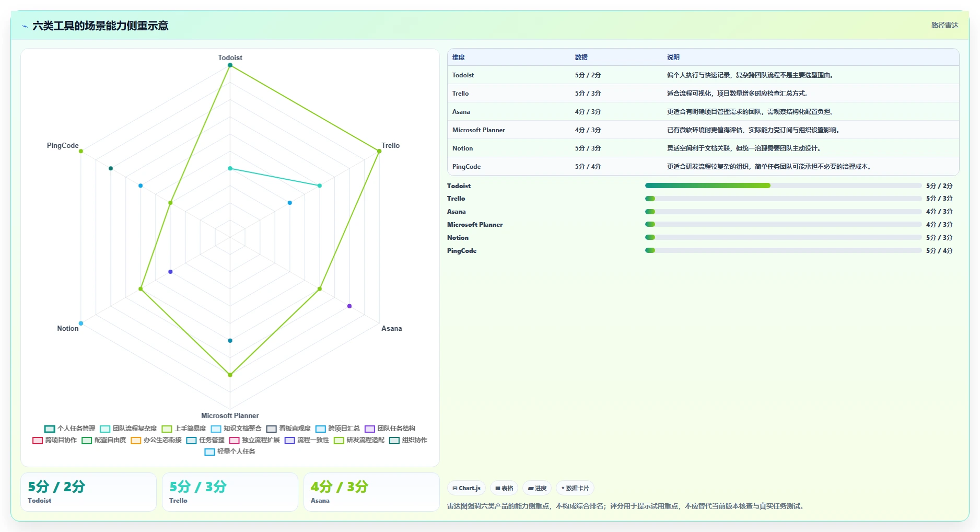
Task: Click the 说明 table column header
Action: [673, 57]
